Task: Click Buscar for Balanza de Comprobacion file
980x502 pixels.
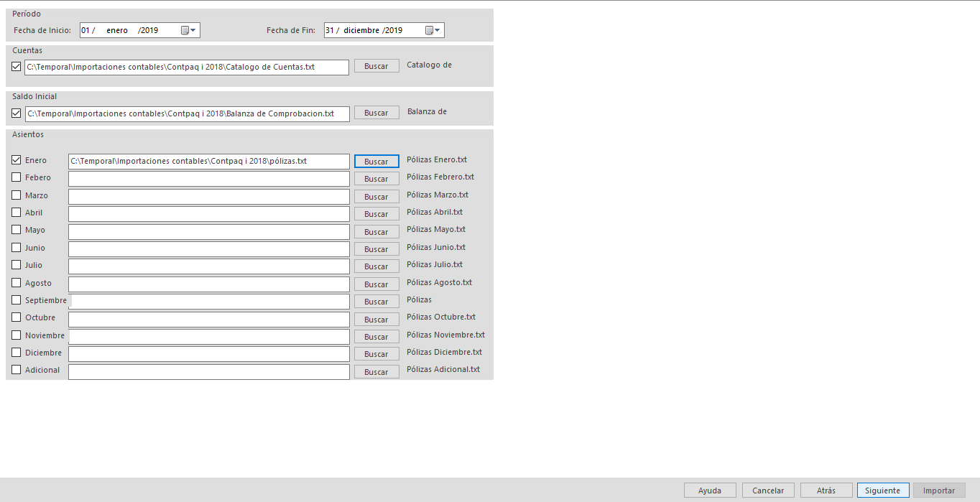Action: (x=376, y=113)
